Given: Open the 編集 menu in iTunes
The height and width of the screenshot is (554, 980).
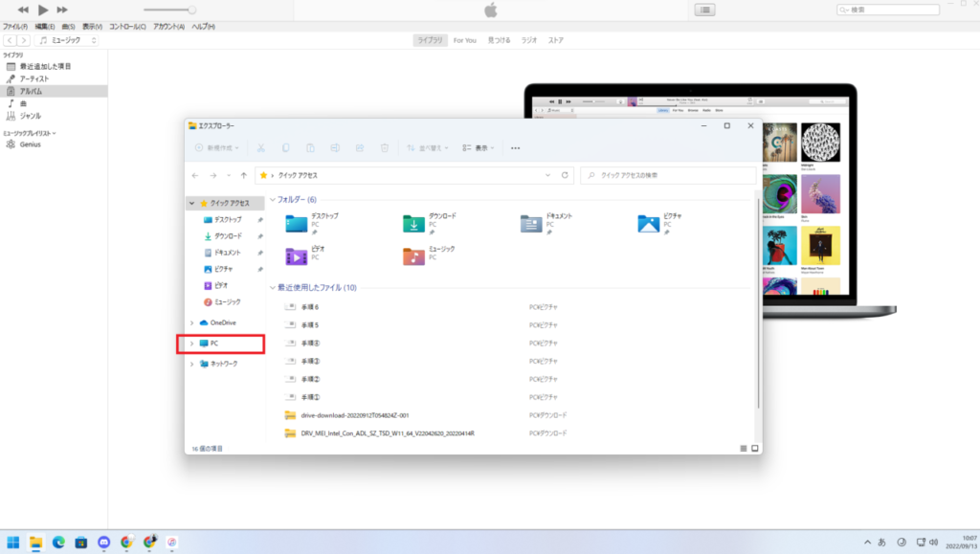Looking at the screenshot, I should (x=44, y=26).
